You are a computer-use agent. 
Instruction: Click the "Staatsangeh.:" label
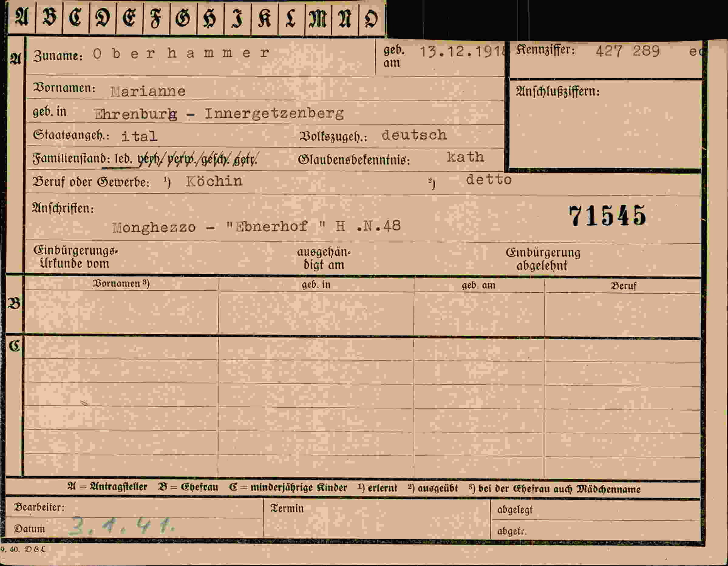click(71, 135)
